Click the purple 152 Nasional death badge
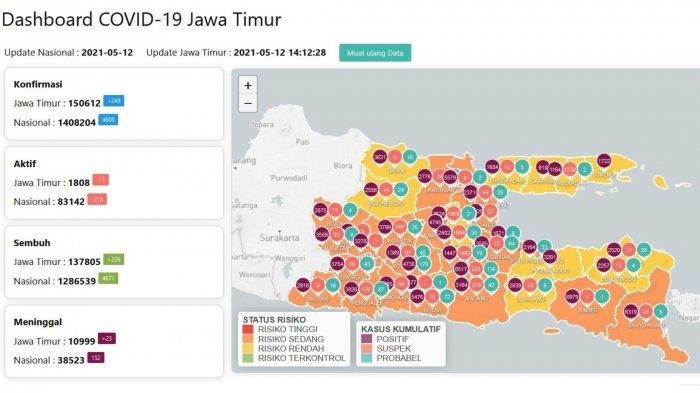This screenshot has height=393, width=700. (x=96, y=358)
